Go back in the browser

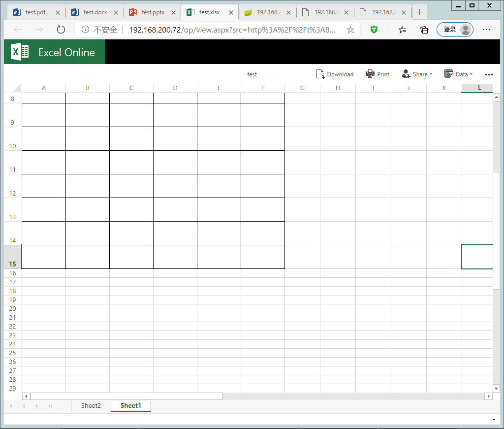click(18, 30)
